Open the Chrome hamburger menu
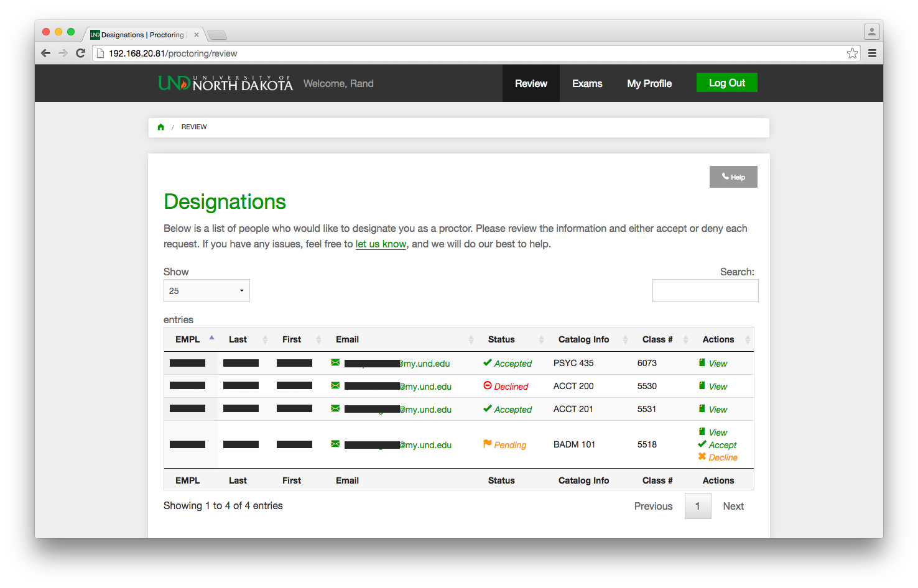Image resolution: width=918 pixels, height=588 pixels. pos(872,53)
